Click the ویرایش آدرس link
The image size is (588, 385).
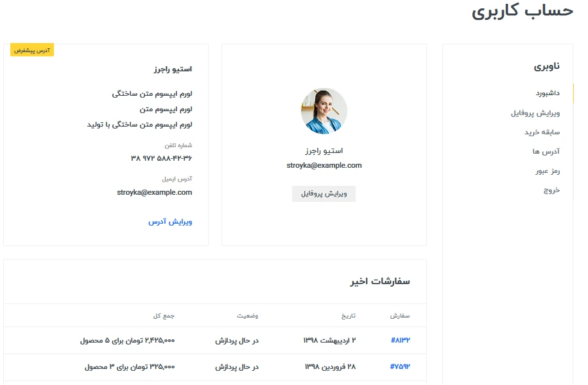point(170,222)
